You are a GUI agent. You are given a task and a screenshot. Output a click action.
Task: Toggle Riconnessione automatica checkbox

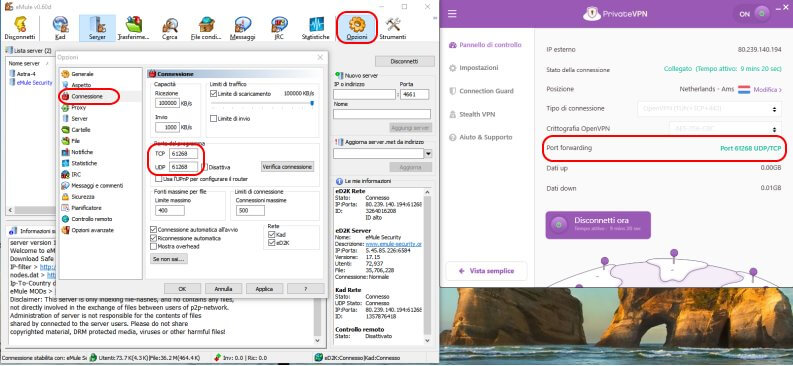point(154,238)
